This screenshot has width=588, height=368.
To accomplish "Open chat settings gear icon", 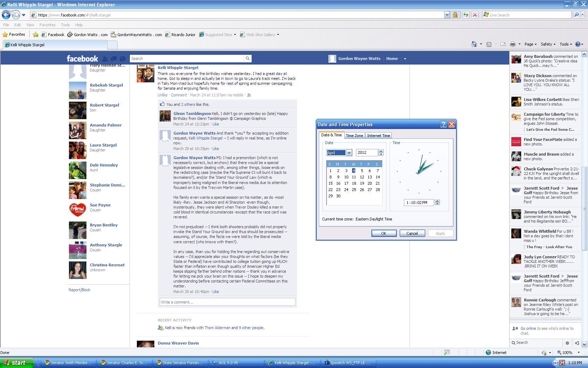I will pyautogui.click(x=567, y=343).
